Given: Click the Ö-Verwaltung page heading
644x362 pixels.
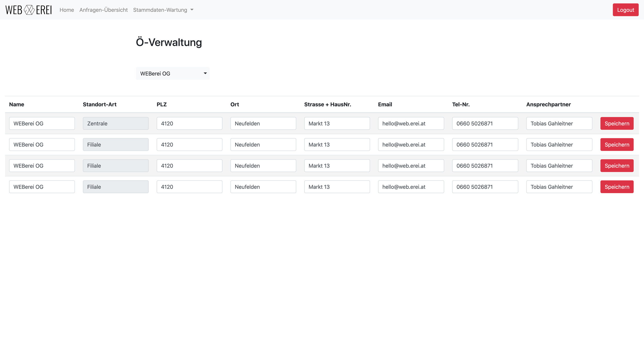Looking at the screenshot, I should tap(169, 42).
